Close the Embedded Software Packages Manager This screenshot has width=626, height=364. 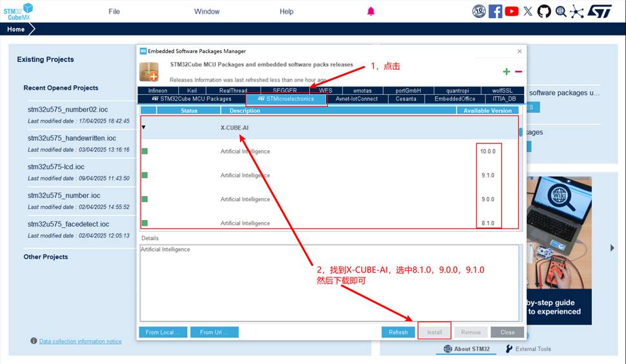click(520, 51)
